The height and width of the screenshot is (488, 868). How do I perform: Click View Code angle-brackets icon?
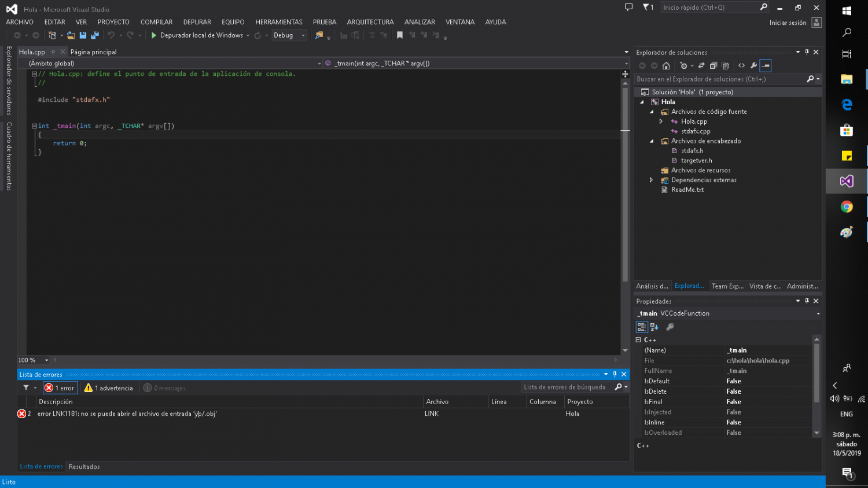click(741, 65)
